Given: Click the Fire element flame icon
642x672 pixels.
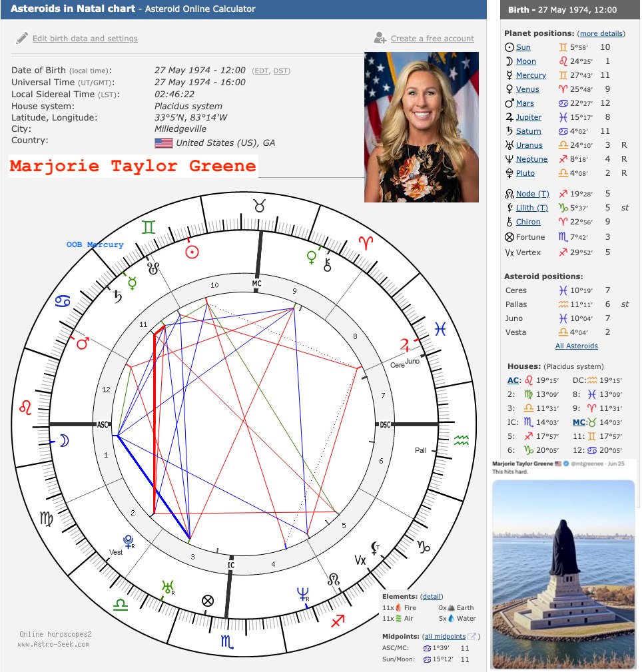Looking at the screenshot, I should click(x=398, y=607).
